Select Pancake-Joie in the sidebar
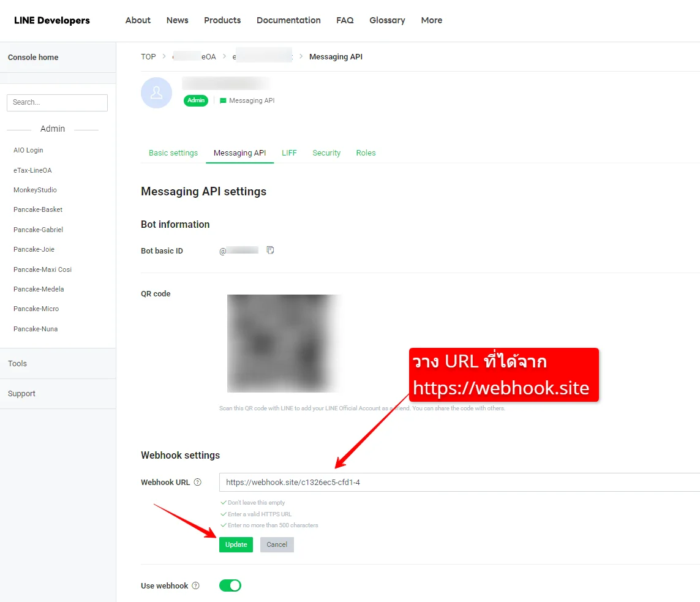 (x=34, y=249)
